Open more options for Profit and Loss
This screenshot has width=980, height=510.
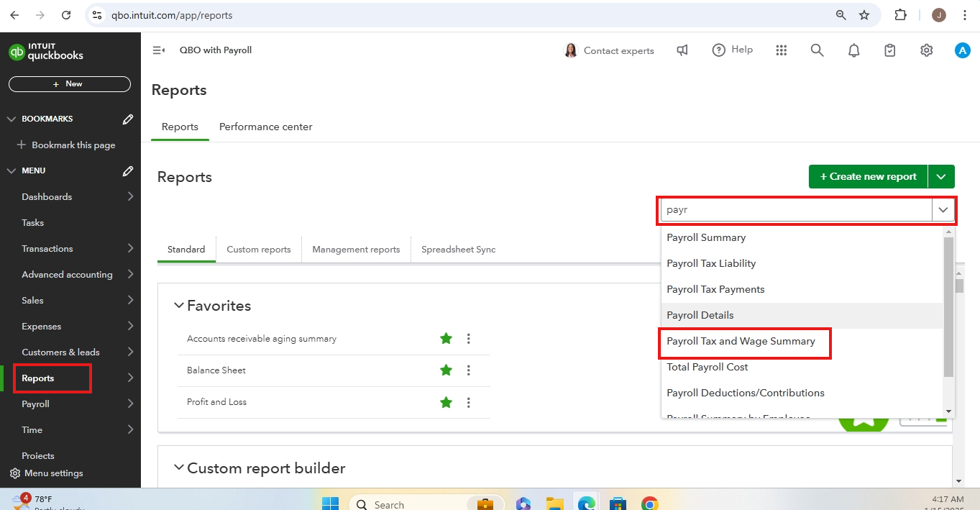(469, 402)
